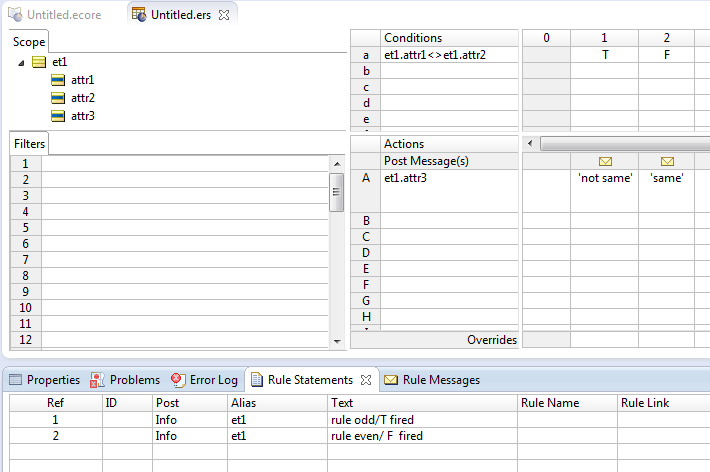Viewport: 710px width, 472px height.
Task: Click the rule table left scroll arrow
Action: [530, 144]
